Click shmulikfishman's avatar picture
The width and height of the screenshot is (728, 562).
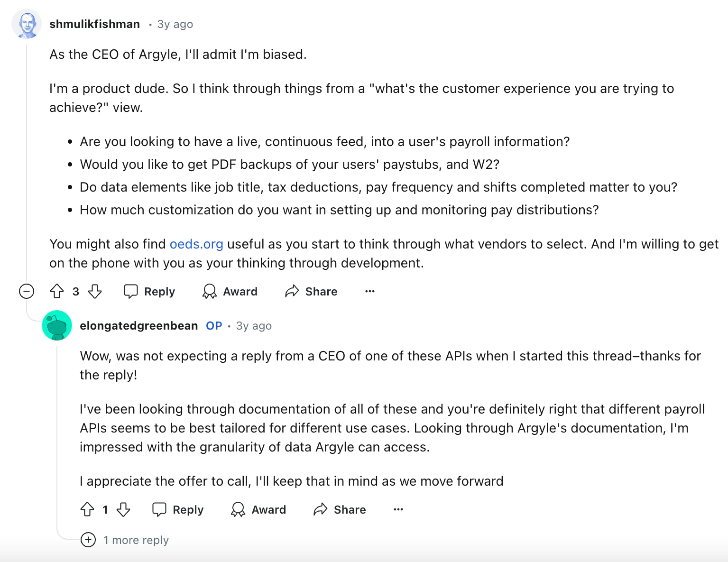tap(27, 24)
